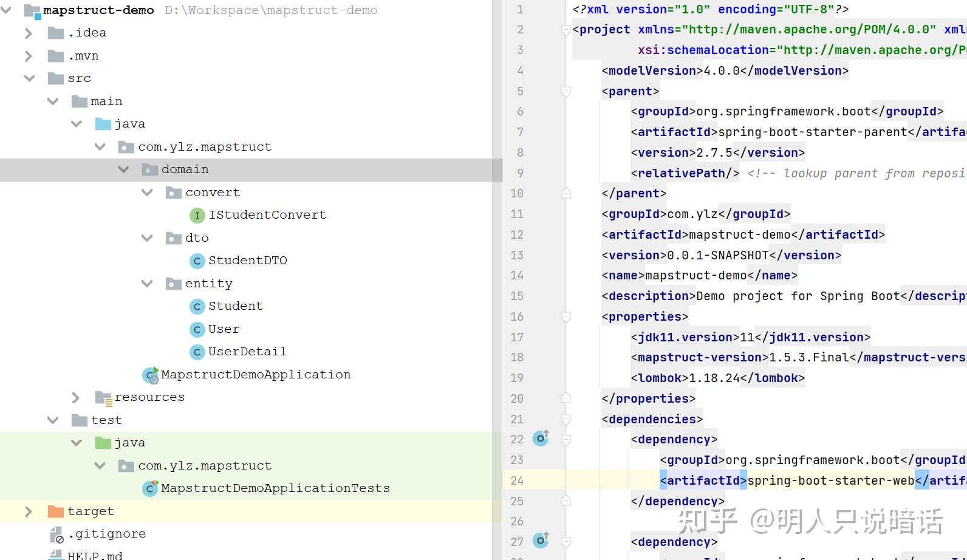Screen dimensions: 967x560
Task: Click the .gitignore file icon
Action: (56, 534)
